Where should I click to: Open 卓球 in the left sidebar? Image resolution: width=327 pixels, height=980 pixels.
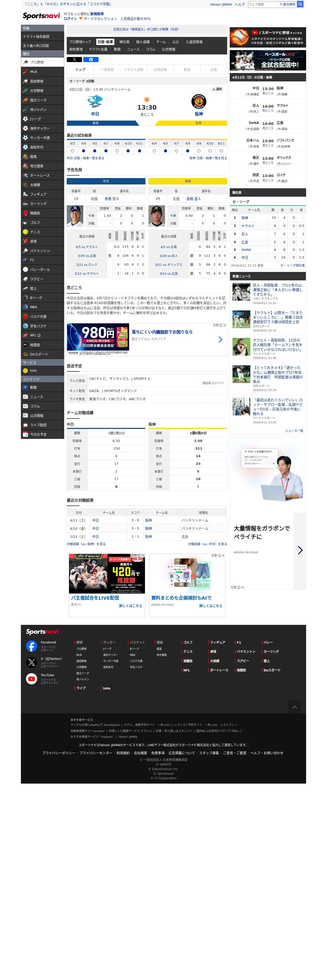point(42,241)
